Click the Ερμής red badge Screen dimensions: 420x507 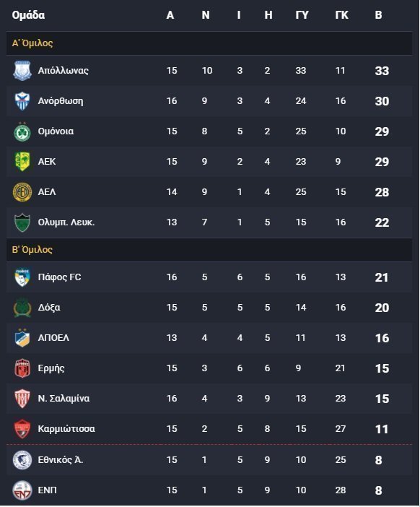coord(22,368)
